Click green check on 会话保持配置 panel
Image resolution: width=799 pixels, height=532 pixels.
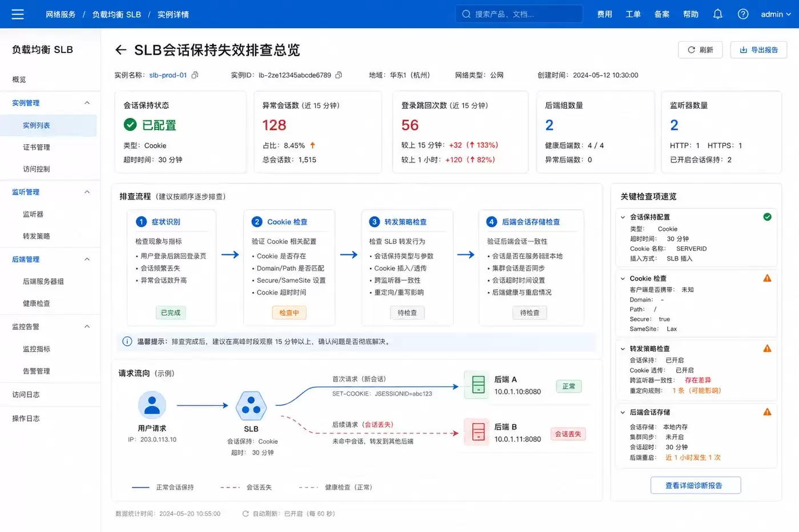(x=767, y=217)
